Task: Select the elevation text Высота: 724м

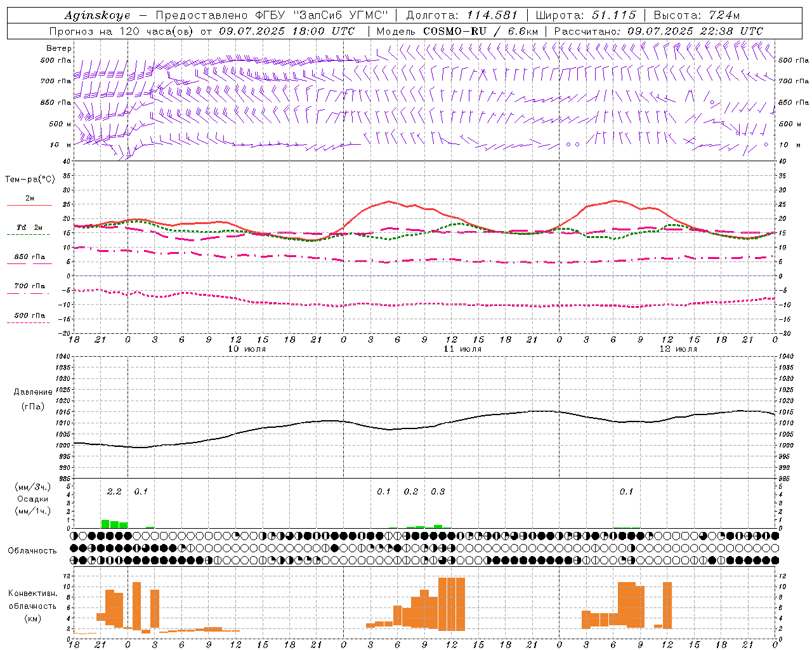Action: (697, 15)
